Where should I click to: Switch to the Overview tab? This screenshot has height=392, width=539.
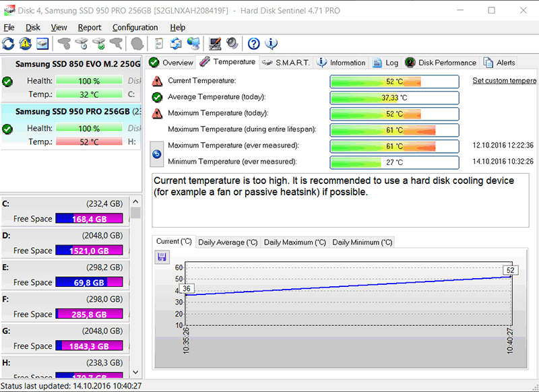tap(171, 63)
